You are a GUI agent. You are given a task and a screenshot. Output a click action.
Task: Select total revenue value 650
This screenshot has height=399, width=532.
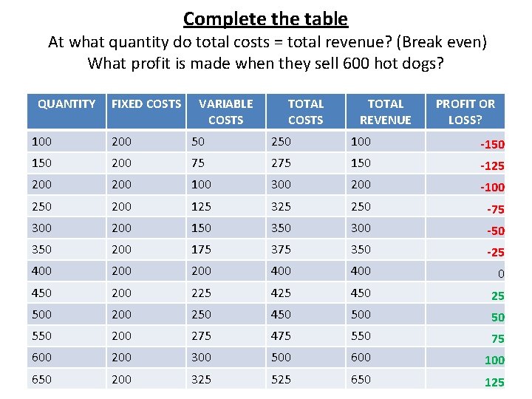(361, 379)
